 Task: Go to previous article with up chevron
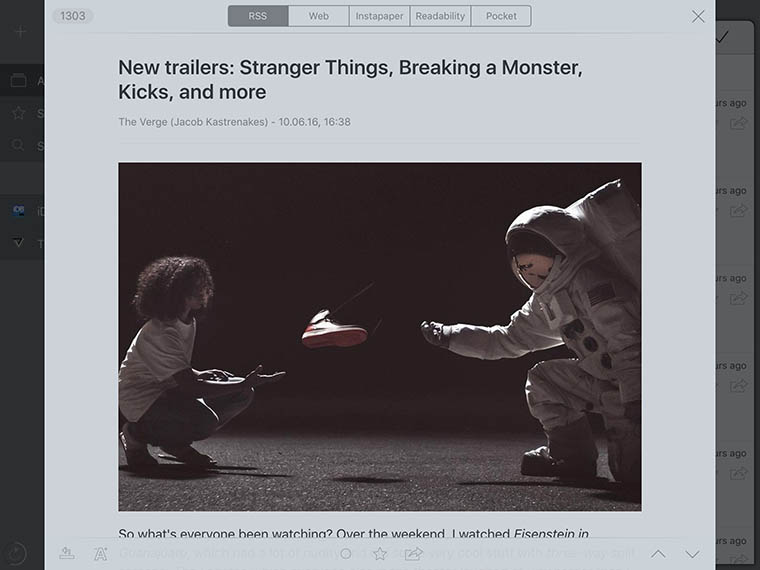(x=658, y=554)
